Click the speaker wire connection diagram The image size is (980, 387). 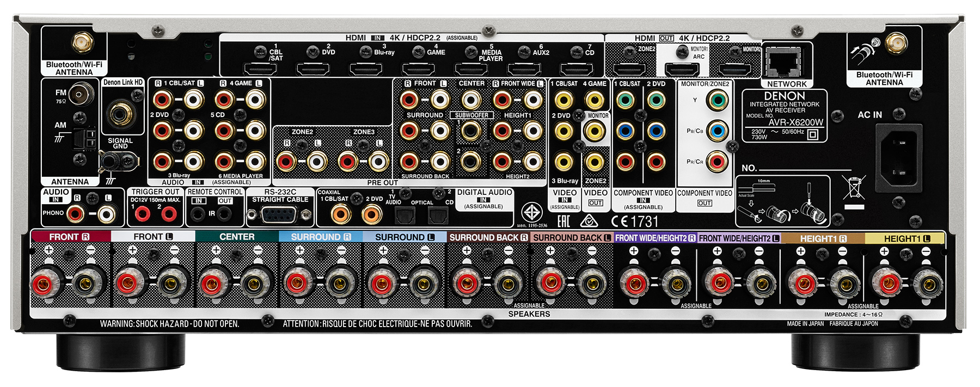783,201
